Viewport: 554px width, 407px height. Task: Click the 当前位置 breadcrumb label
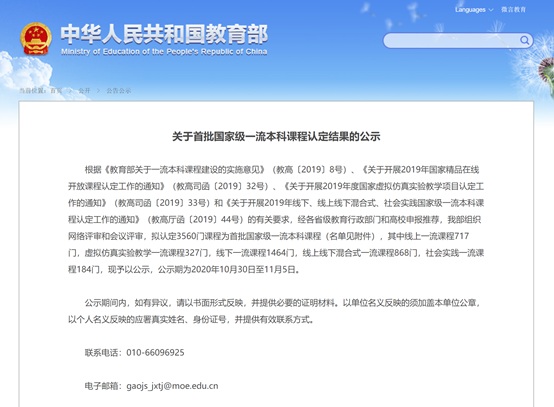click(x=33, y=91)
